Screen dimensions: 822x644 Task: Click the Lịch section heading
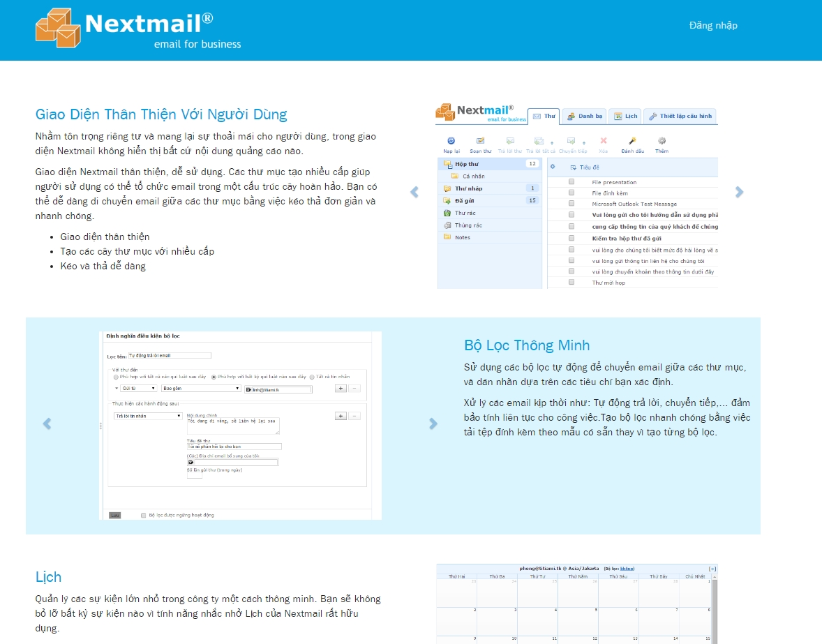tap(48, 577)
